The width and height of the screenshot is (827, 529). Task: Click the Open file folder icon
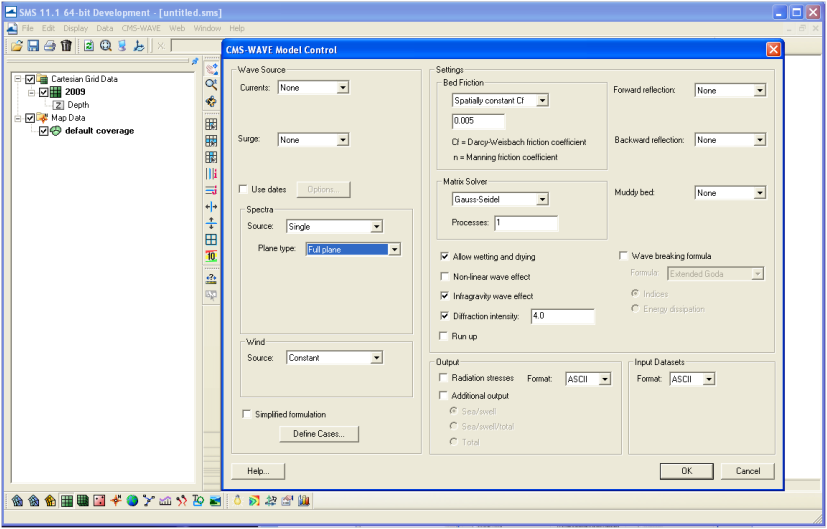tap(17, 46)
